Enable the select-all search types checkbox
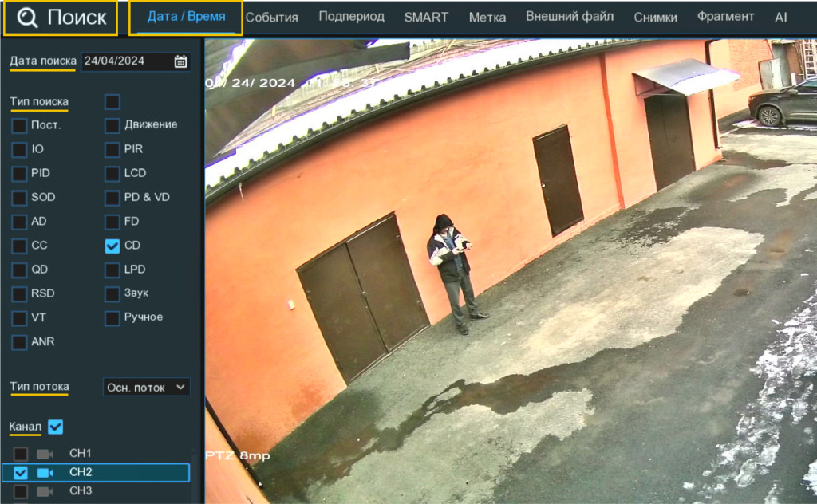The image size is (817, 504). 112,101
